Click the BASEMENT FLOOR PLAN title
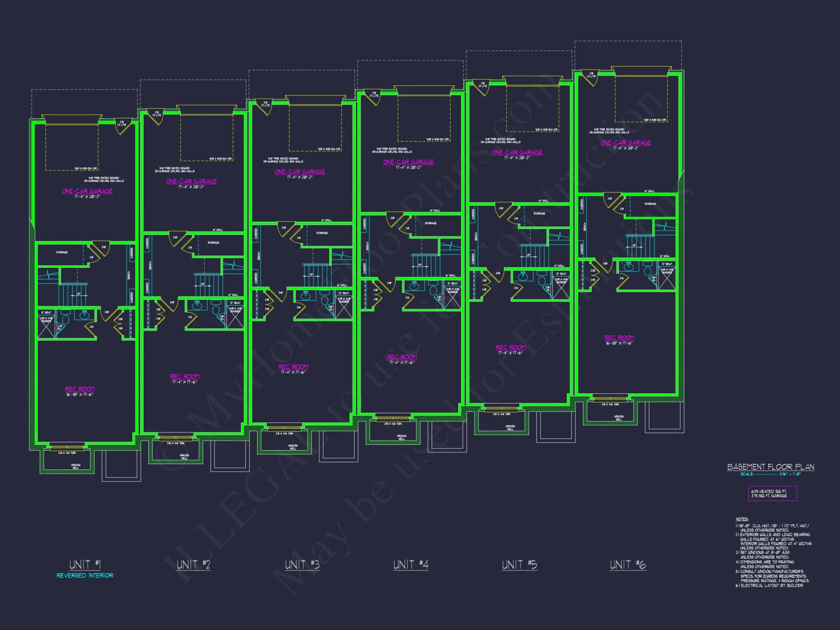This screenshot has height=630, width=840. click(770, 467)
